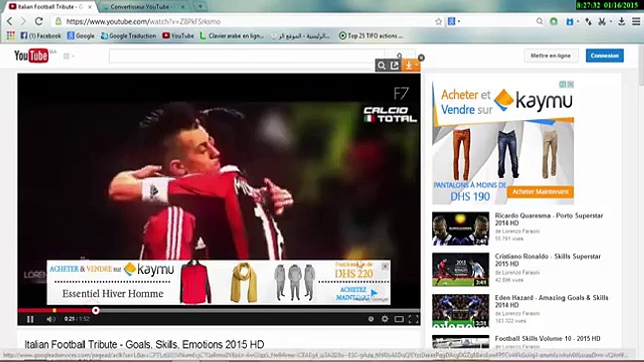The width and height of the screenshot is (644, 362).
Task: Click ACHETEZ MAINTENANT on the overlay ad
Action: pos(357,294)
